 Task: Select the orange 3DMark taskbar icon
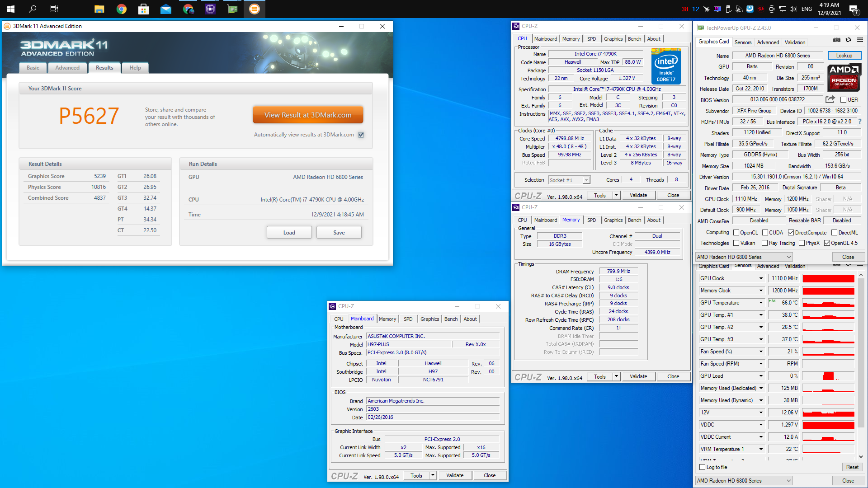(255, 9)
